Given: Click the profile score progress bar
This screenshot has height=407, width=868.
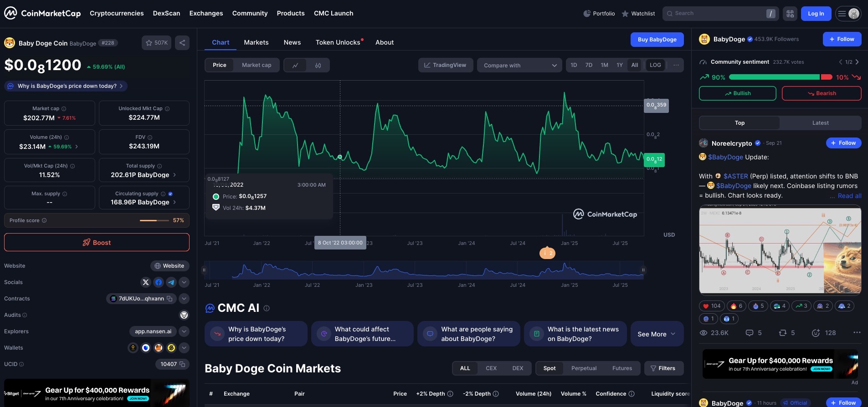Looking at the screenshot, I should tap(154, 220).
